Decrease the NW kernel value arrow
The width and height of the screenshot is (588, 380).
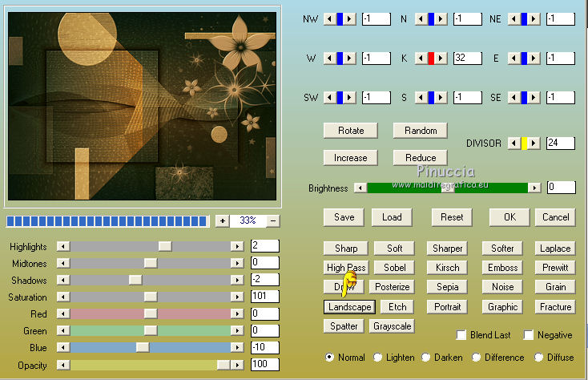click(x=329, y=18)
